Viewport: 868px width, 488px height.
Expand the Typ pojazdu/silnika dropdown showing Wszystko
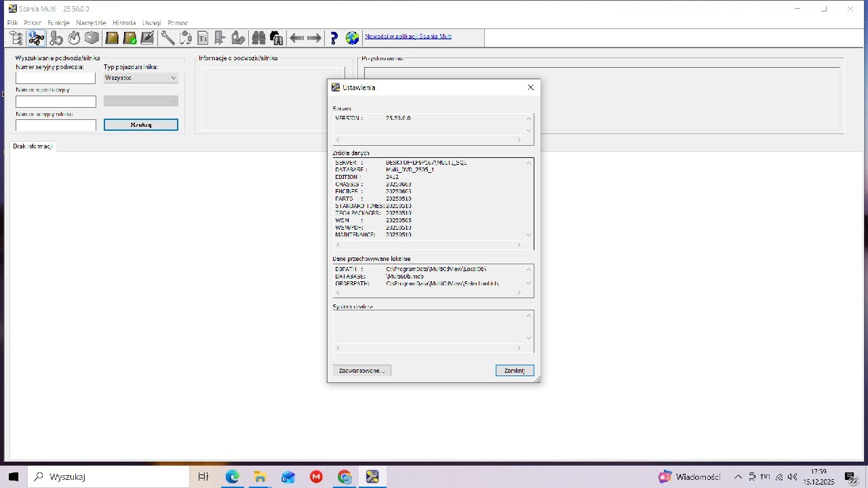141,78
